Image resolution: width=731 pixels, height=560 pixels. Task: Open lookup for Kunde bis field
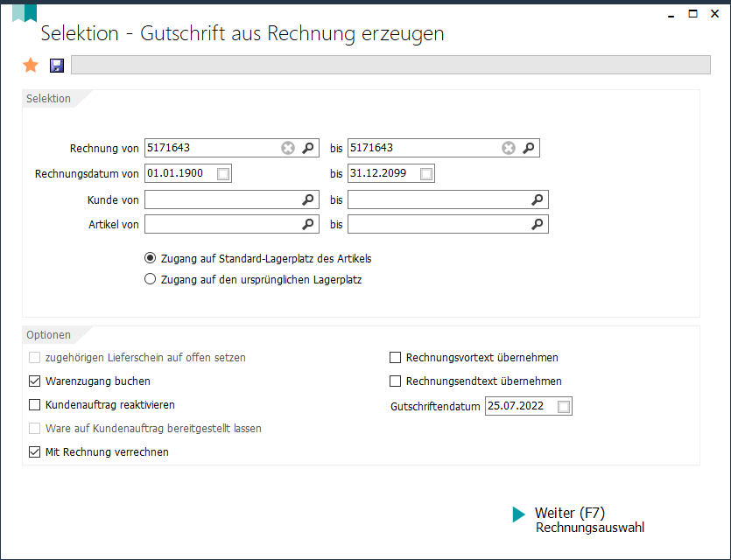(538, 199)
